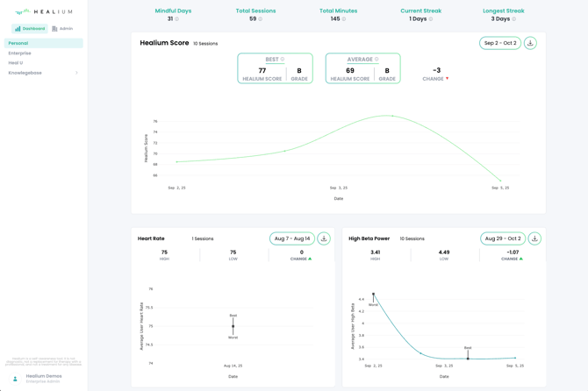
Task: Click the Best data point on High Beta chart
Action: (x=468, y=358)
